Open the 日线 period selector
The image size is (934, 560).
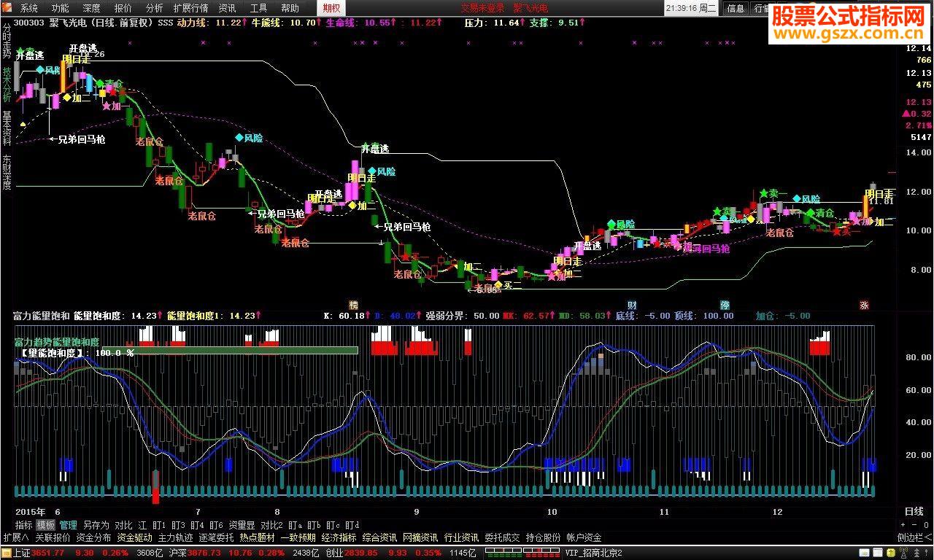click(x=914, y=512)
